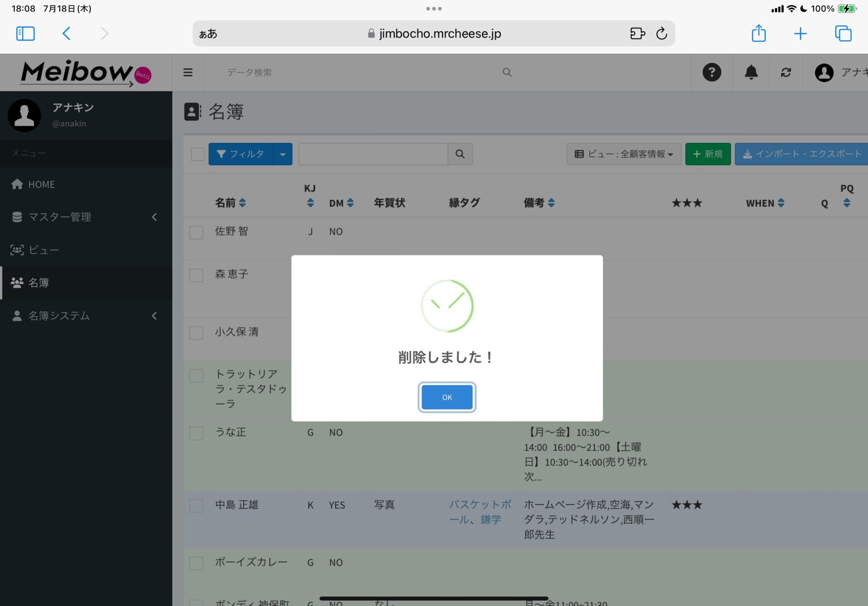Show all Safari tabs overview icon
Image resolution: width=868 pixels, height=606 pixels.
(x=843, y=33)
